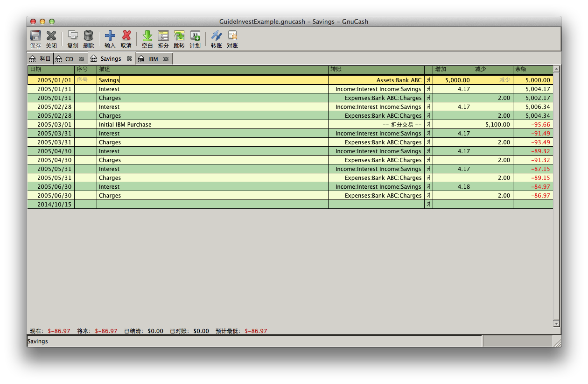Screen dimensions: 588x384
Task: Click the Cancel (取消) red X icon
Action: [x=126, y=36]
